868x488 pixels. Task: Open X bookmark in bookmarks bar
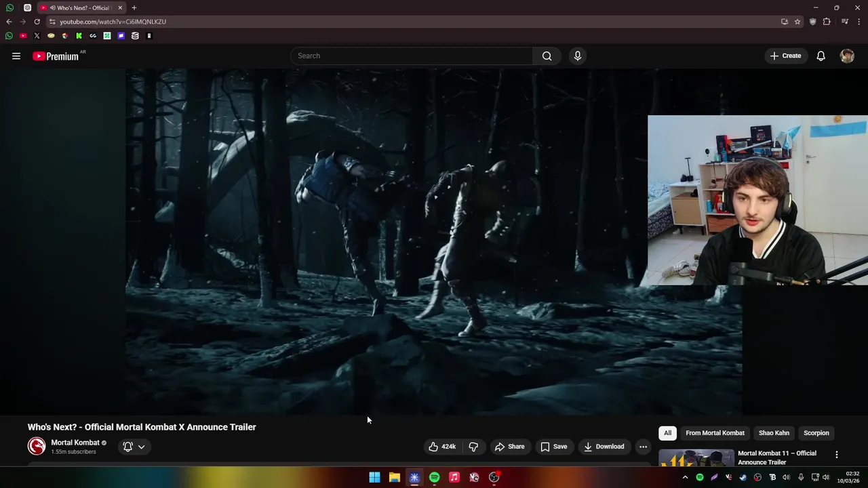click(x=37, y=36)
